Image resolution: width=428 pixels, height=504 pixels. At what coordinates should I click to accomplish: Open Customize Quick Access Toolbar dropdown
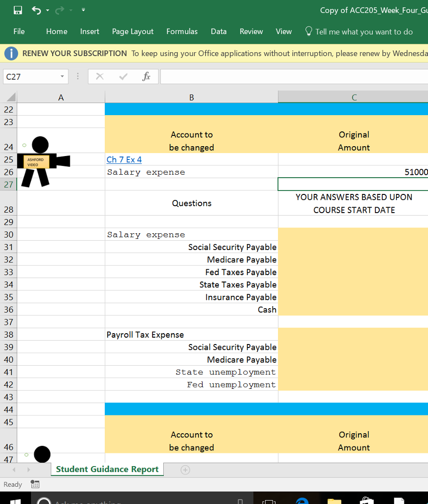(x=83, y=10)
